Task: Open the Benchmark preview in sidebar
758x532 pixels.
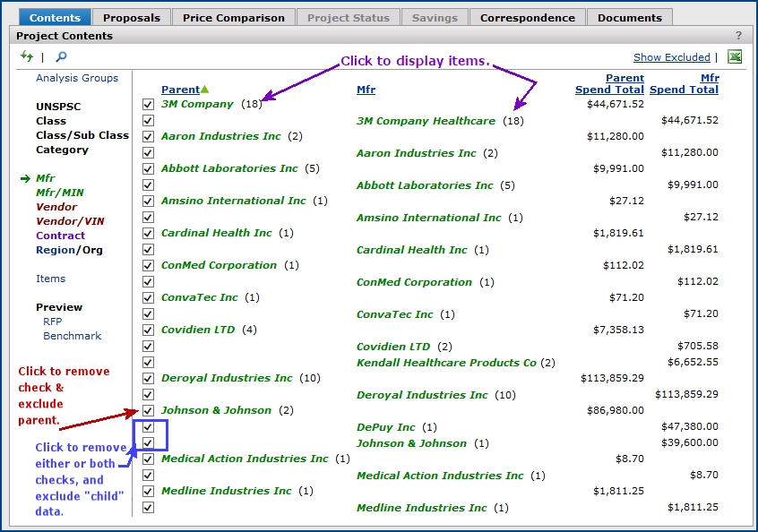Action: click(72, 336)
